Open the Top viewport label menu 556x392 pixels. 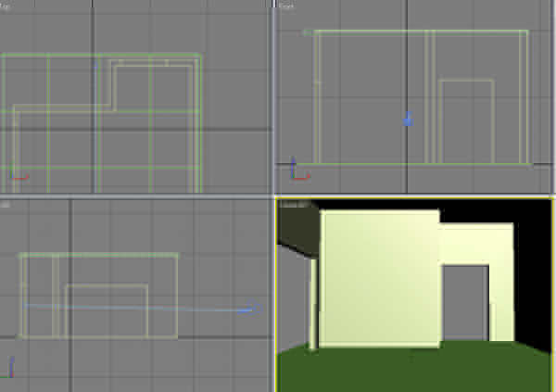6,6
